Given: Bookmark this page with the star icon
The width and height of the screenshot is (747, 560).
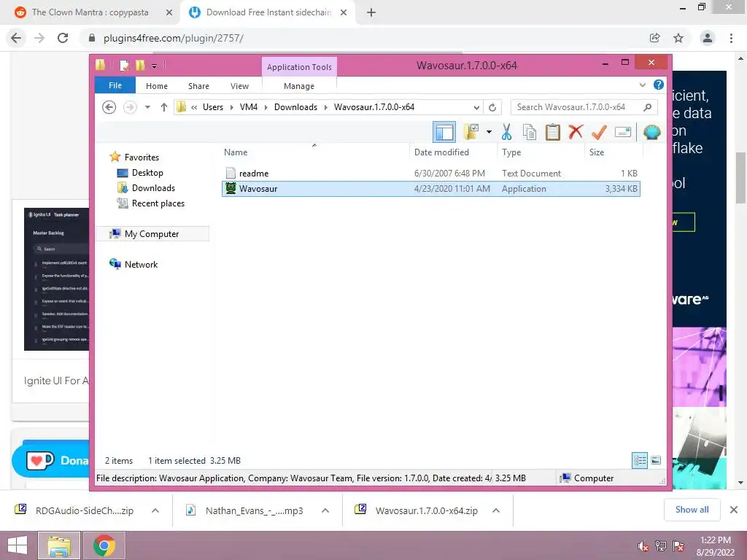Looking at the screenshot, I should [678, 38].
